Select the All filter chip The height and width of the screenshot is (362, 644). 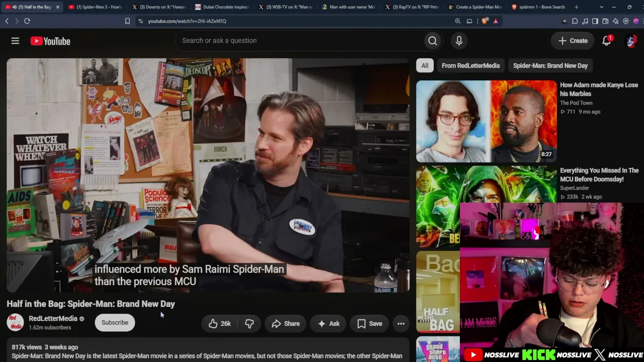(425, 66)
